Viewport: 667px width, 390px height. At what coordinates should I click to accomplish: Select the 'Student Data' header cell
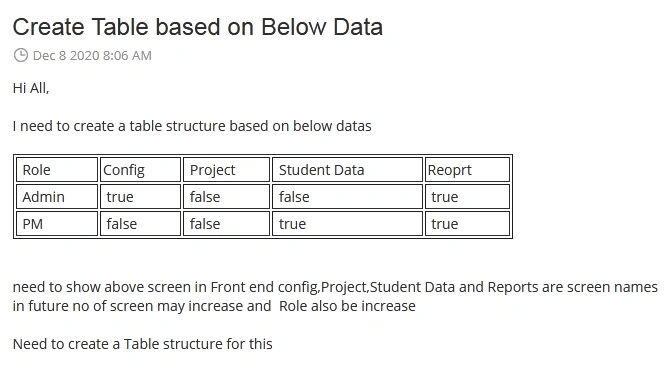[x=347, y=170]
